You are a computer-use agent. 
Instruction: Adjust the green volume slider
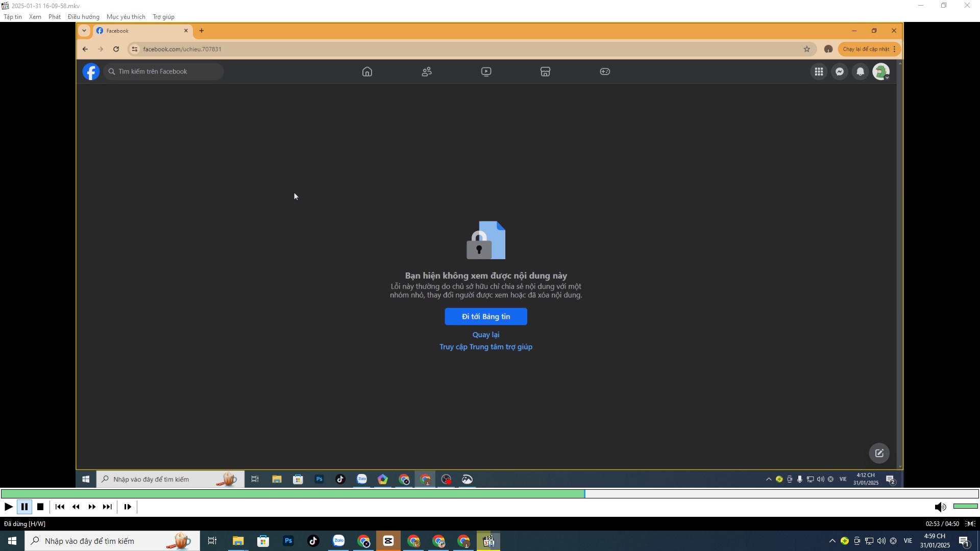(x=965, y=507)
